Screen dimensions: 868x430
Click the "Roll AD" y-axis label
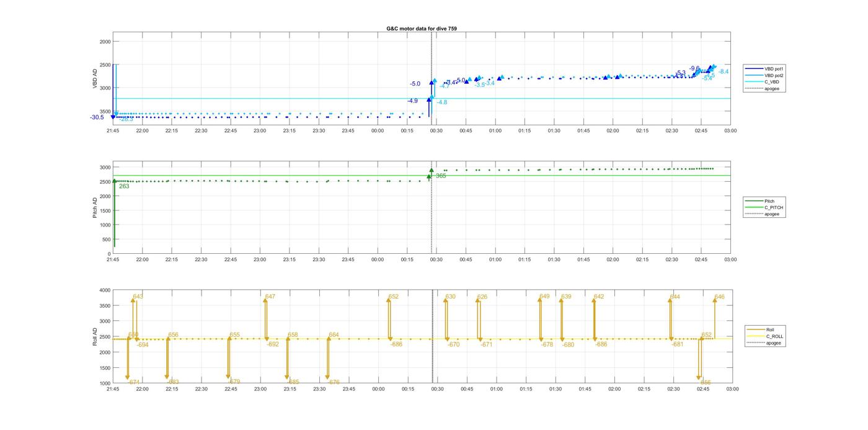pos(95,336)
